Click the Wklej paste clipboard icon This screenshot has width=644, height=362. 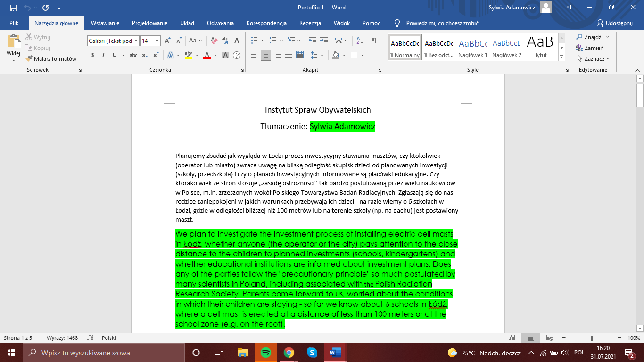(14, 41)
